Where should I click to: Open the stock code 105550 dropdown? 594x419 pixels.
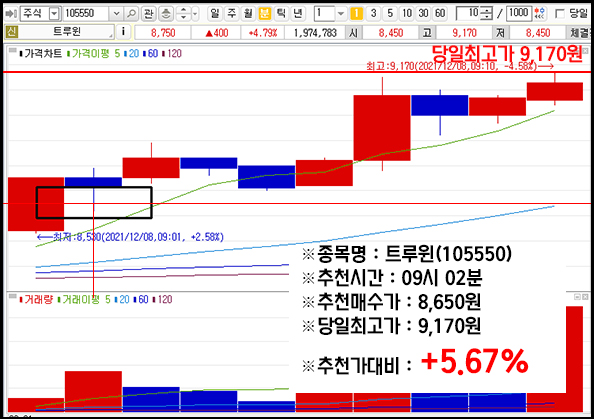coord(116,14)
